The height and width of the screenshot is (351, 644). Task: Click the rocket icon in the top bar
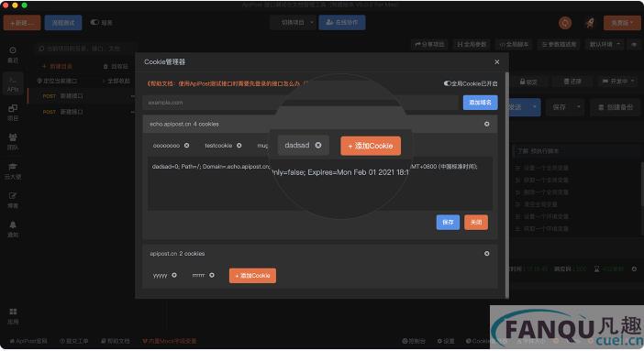(x=590, y=23)
